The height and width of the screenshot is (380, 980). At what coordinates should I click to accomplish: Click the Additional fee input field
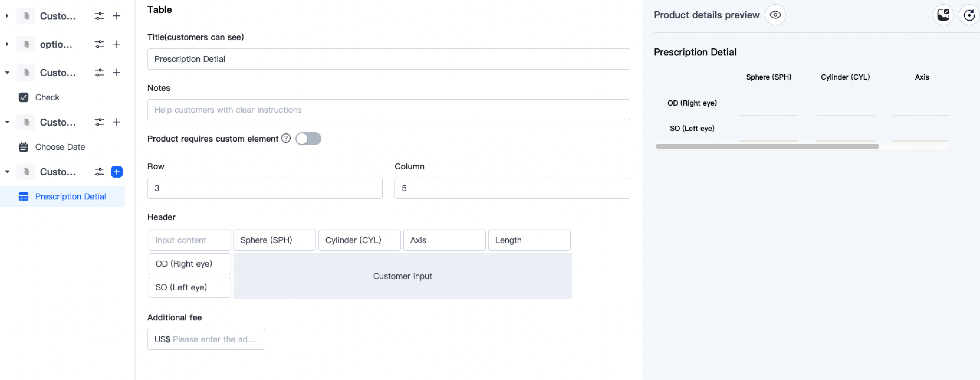213,339
